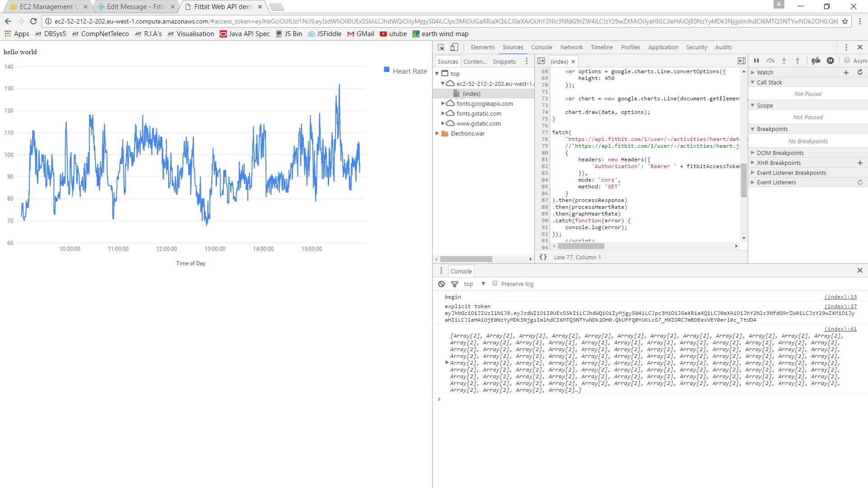This screenshot has width=868, height=488.
Task: Toggle device toolbar icon in DevTools
Action: click(x=454, y=47)
